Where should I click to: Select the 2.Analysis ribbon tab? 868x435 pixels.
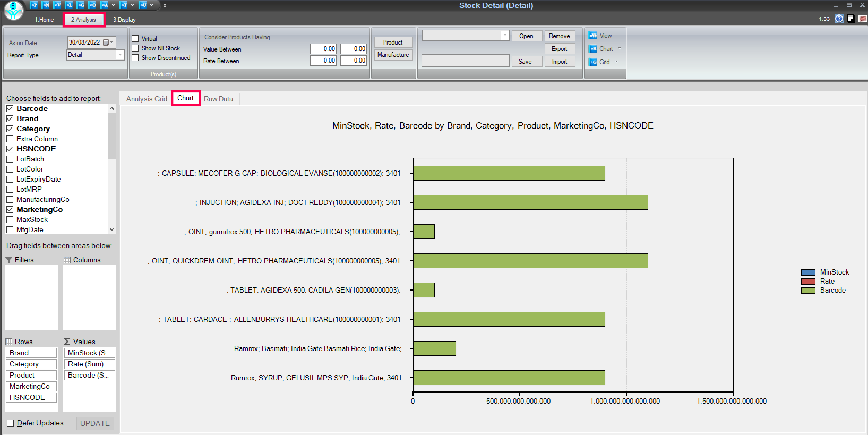pyautogui.click(x=84, y=20)
